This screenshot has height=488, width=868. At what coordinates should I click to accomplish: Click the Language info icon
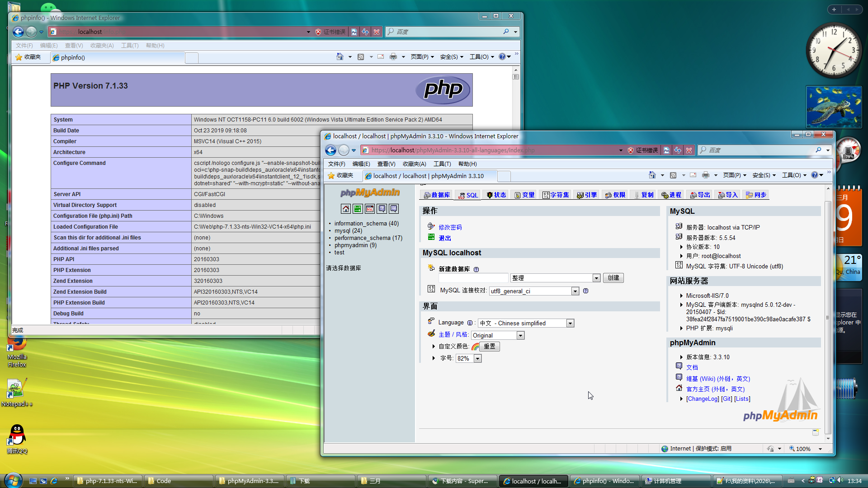click(x=470, y=323)
